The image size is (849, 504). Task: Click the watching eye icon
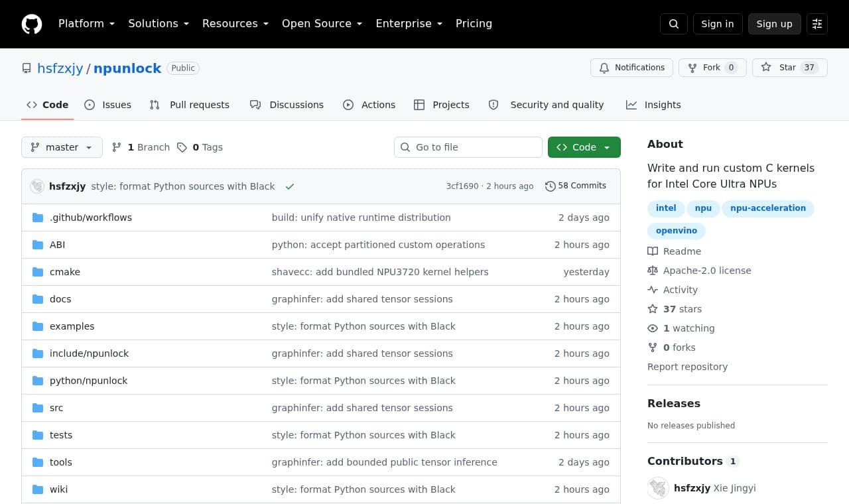[653, 328]
